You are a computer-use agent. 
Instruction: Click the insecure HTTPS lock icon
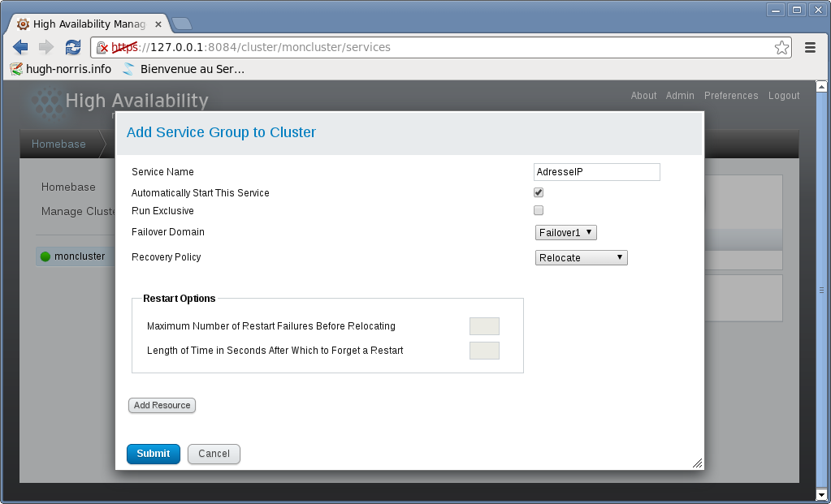pos(102,47)
